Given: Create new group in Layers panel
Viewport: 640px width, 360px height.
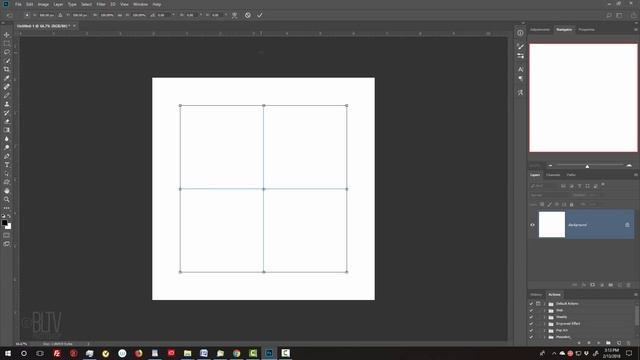Looking at the screenshot, I should 611,285.
